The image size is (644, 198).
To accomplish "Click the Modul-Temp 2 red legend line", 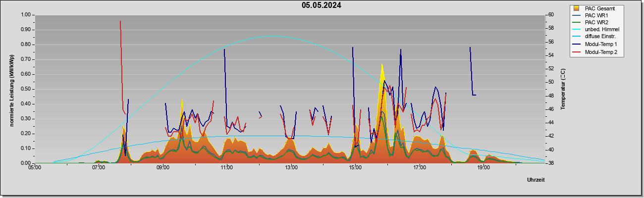I will [576, 52].
